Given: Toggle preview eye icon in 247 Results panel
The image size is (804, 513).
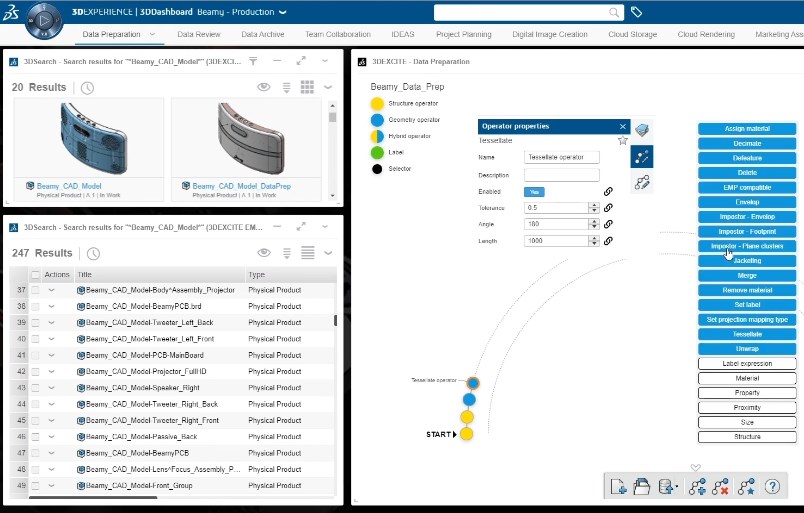Looking at the screenshot, I should [x=264, y=252].
